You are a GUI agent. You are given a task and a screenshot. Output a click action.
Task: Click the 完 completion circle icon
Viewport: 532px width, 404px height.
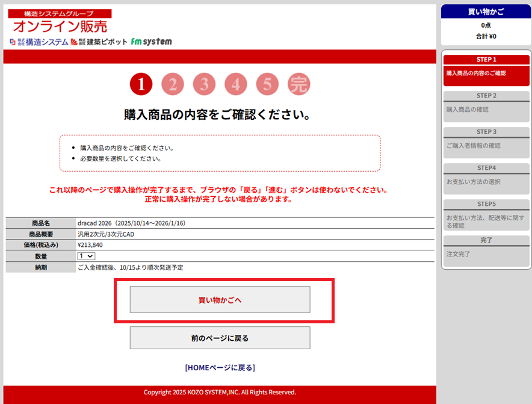pyautogui.click(x=298, y=85)
